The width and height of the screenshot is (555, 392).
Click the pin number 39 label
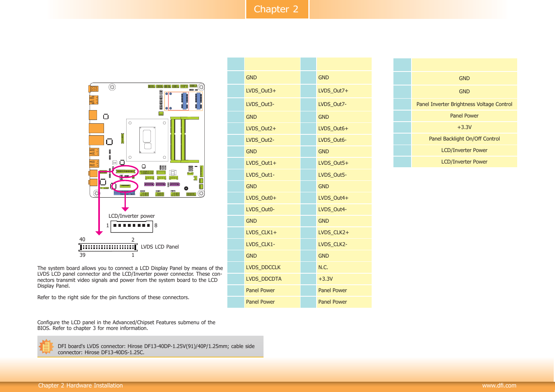tap(83, 255)
